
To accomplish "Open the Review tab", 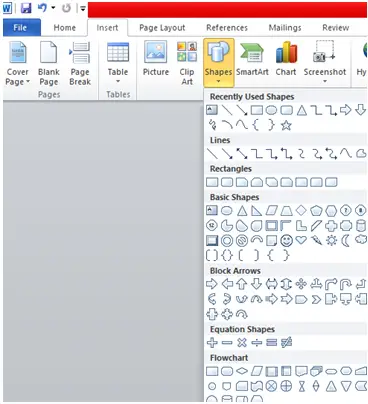I will tap(336, 28).
